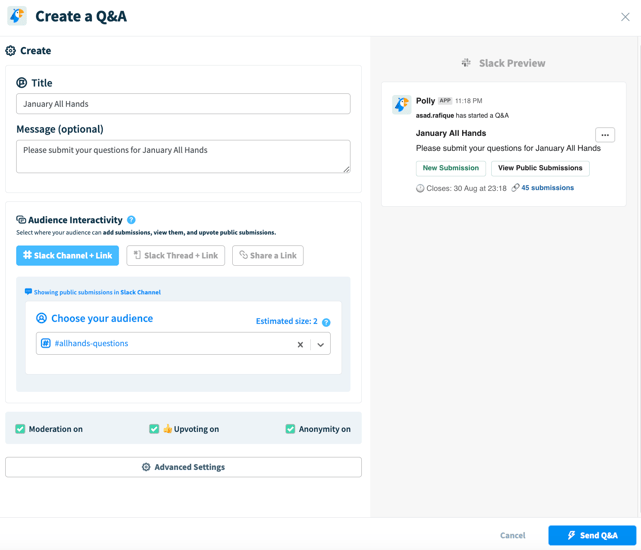Click the Polly app name in preview

(425, 101)
